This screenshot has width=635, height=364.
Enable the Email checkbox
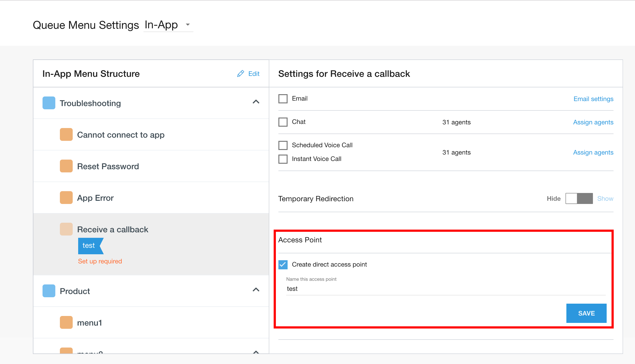(x=283, y=99)
